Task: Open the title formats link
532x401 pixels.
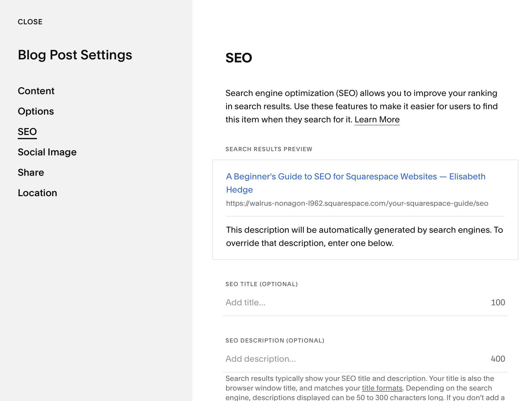Action: (x=382, y=388)
